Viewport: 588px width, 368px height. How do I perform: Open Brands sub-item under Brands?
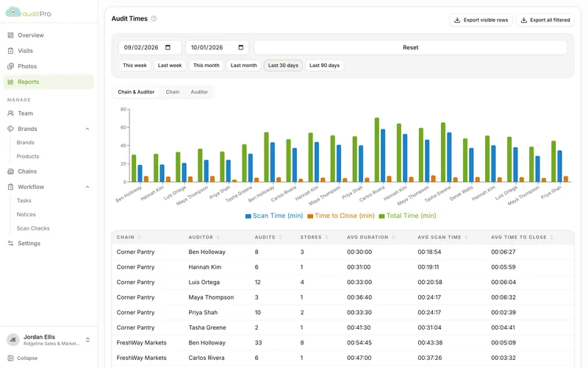[x=26, y=143]
